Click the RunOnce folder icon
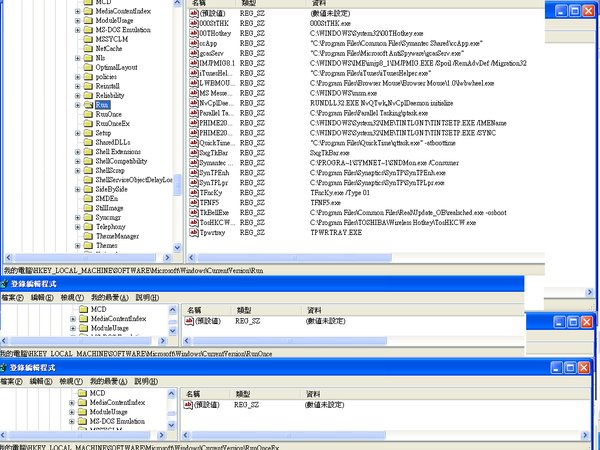The width and height of the screenshot is (600, 450). (x=88, y=114)
